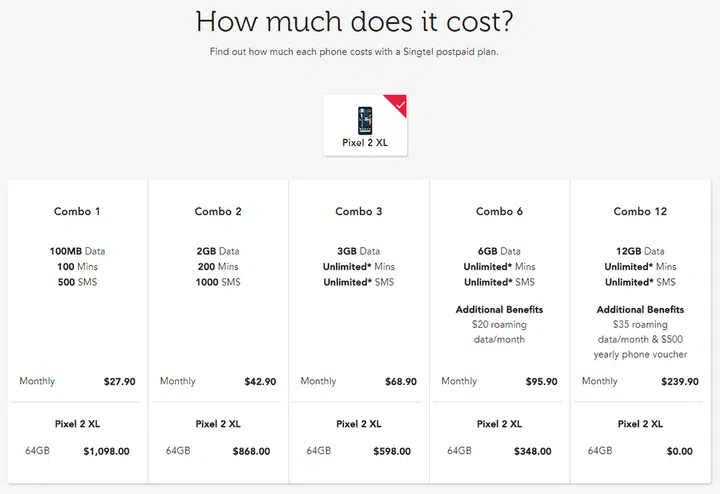The width and height of the screenshot is (720, 494).
Task: Select the Combo 12 plan heading
Action: coord(640,212)
